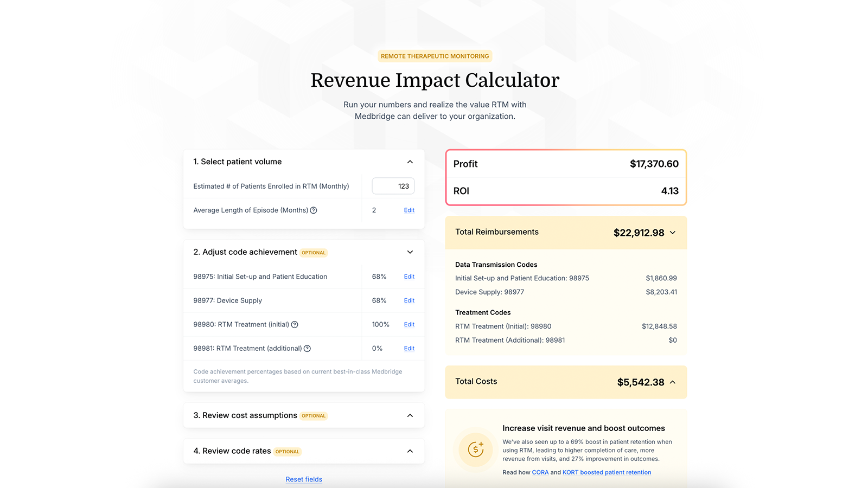The height and width of the screenshot is (488, 868).
Task: Click the chevron inside Total Costs header
Action: pos(673,382)
